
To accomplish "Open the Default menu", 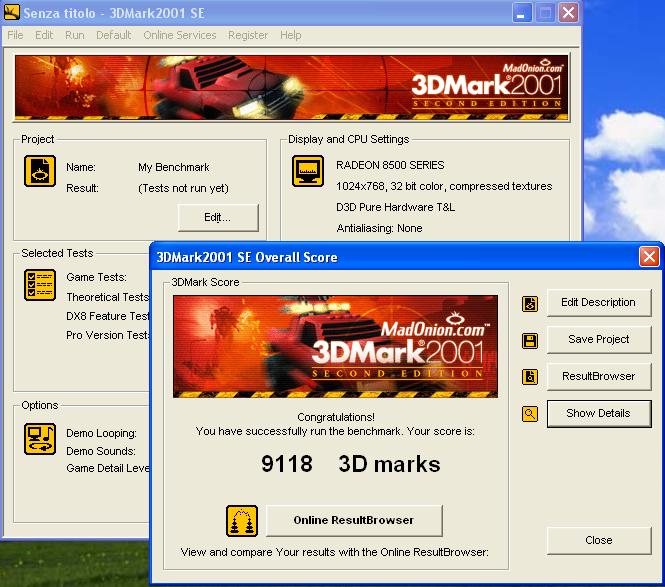I will 114,35.
